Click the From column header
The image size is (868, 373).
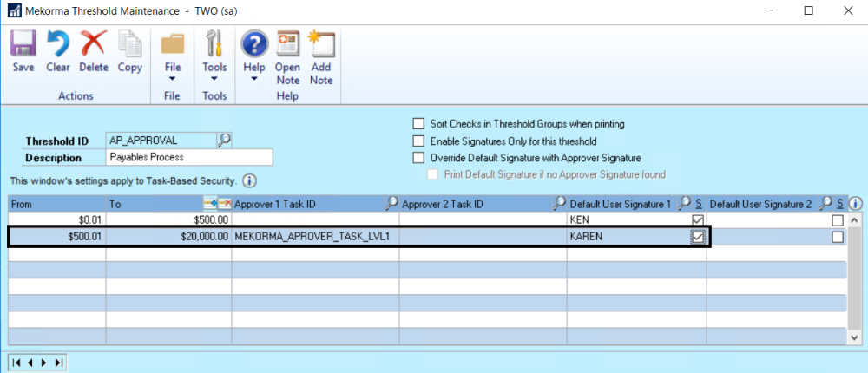coord(57,204)
